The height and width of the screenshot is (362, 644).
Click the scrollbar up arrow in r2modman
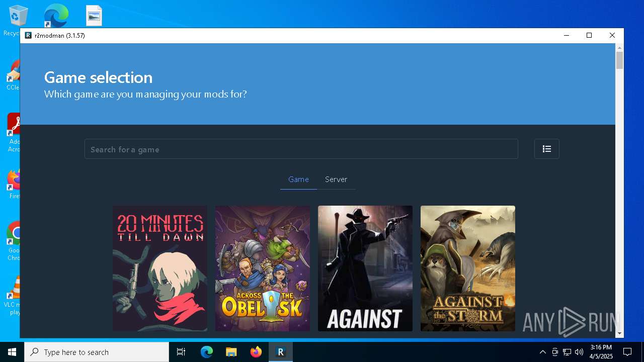point(619,47)
